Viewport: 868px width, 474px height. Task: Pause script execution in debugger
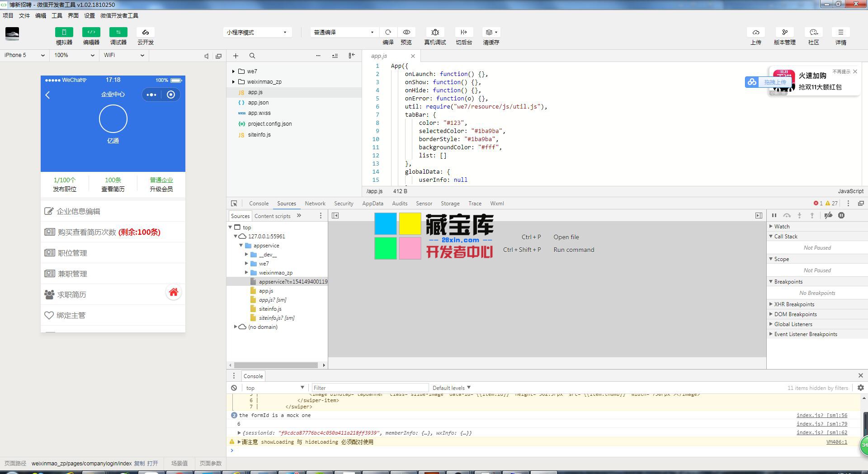[774, 216]
